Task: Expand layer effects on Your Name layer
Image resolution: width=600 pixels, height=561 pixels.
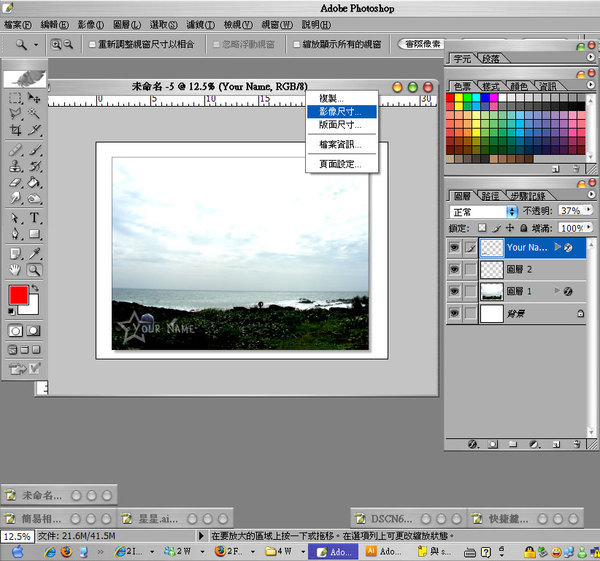Action: point(557,247)
